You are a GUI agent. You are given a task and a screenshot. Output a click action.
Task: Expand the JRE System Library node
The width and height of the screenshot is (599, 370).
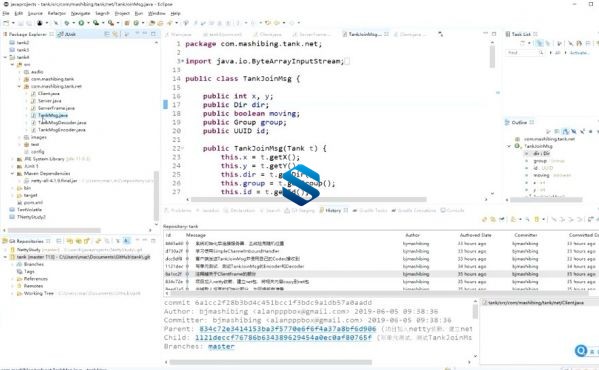point(12,159)
